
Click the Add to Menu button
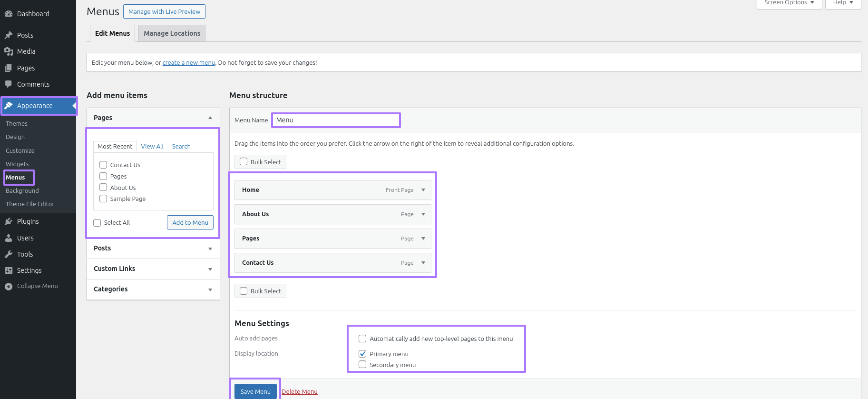tap(190, 222)
